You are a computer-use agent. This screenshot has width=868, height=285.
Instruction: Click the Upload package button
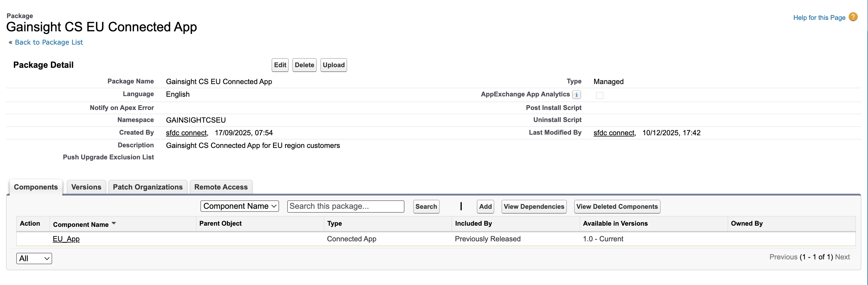click(334, 65)
